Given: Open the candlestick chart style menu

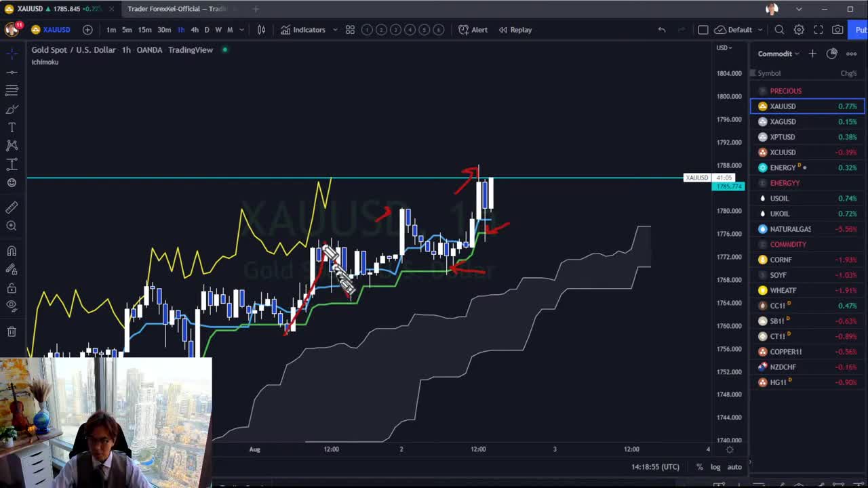Looking at the screenshot, I should click(x=261, y=30).
